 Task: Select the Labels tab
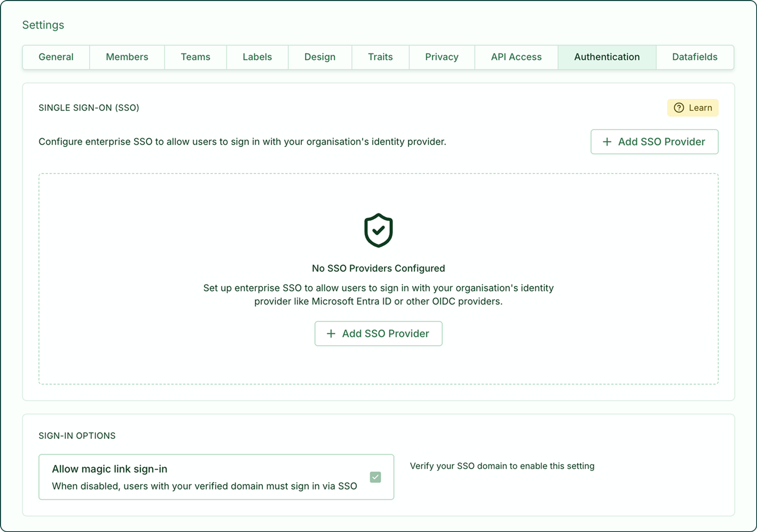pyautogui.click(x=257, y=57)
